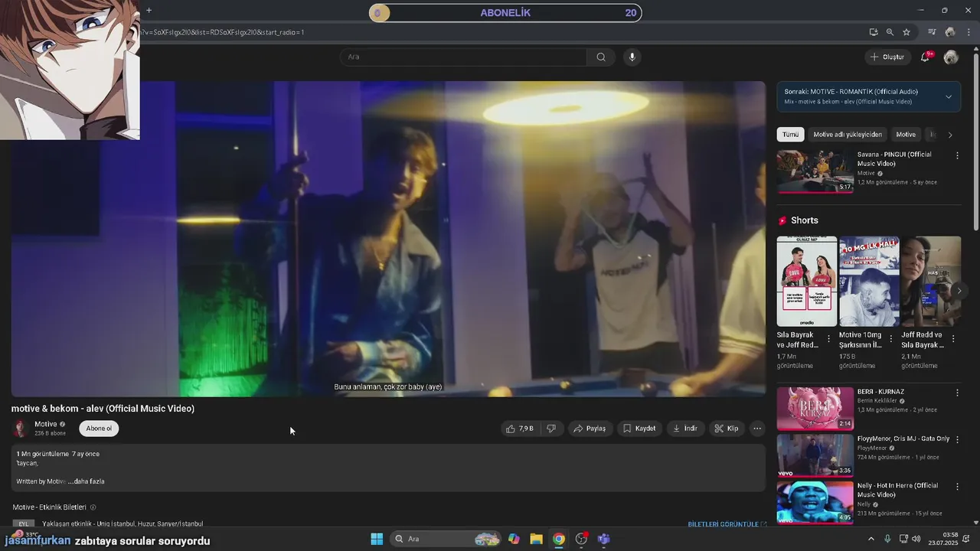
Task: Install app icon in address bar
Action: pyautogui.click(x=874, y=32)
